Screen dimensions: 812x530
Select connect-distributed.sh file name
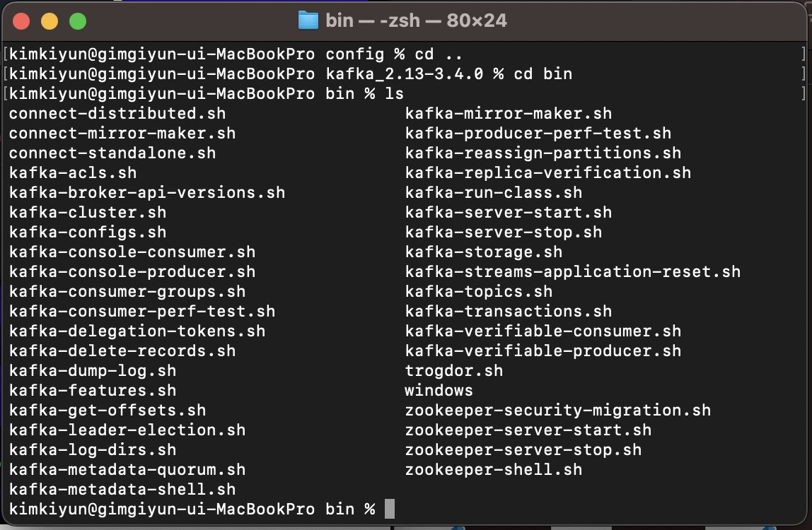(x=117, y=113)
